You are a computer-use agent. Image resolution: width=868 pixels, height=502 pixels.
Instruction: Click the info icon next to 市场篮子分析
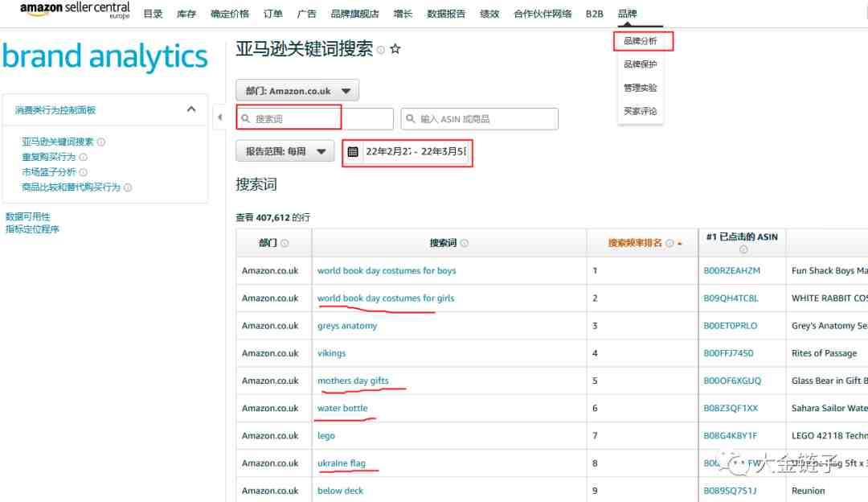pos(84,172)
